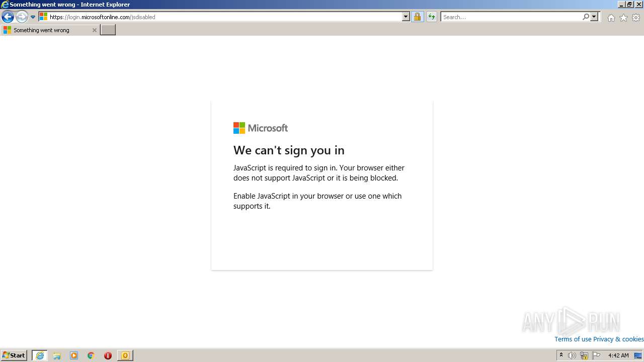The width and height of the screenshot is (644, 362).
Task: Open the Terms of use link
Action: (x=573, y=339)
